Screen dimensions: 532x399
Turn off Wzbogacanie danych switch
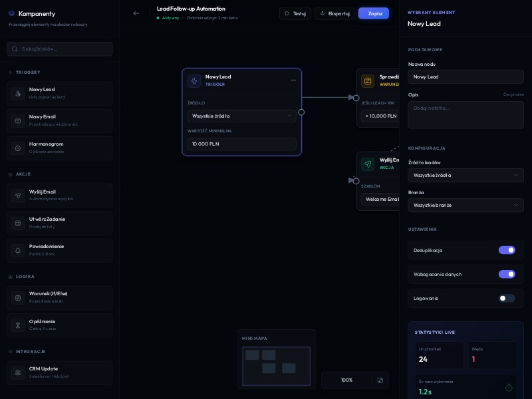pyautogui.click(x=507, y=274)
